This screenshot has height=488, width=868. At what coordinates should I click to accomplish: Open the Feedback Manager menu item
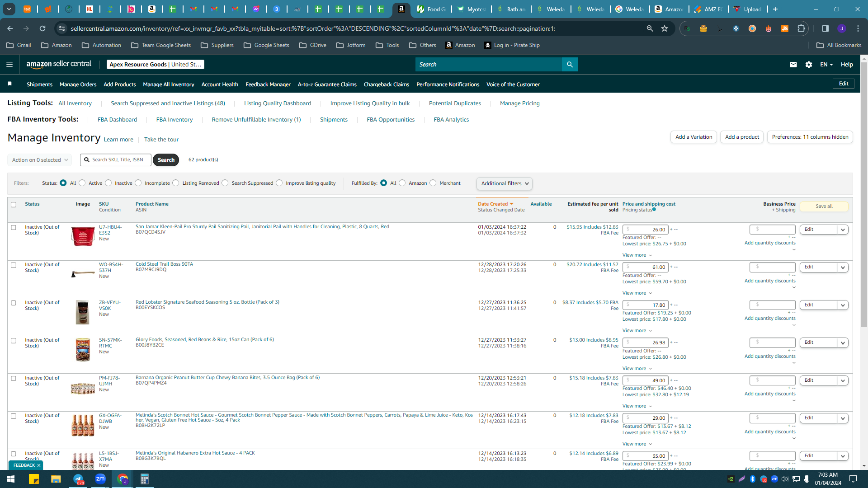click(x=268, y=84)
